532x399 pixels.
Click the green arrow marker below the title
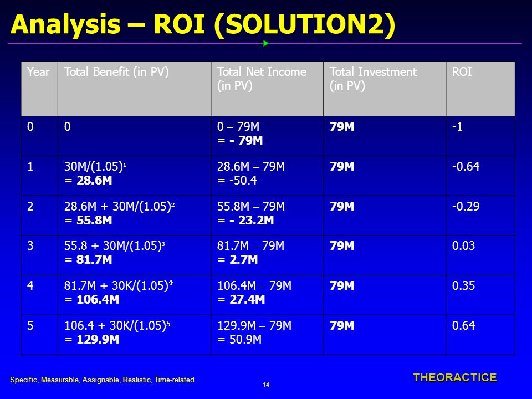pos(265,43)
